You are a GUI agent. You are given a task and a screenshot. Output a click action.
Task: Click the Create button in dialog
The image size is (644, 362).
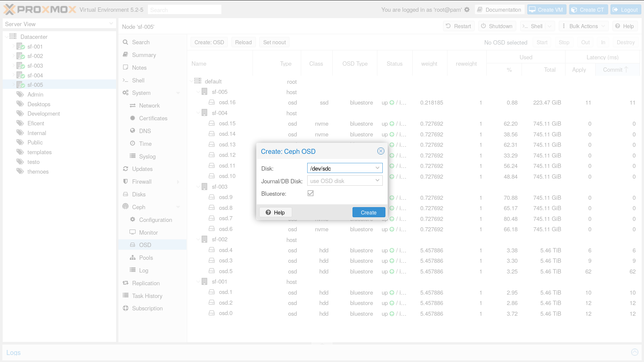click(369, 213)
